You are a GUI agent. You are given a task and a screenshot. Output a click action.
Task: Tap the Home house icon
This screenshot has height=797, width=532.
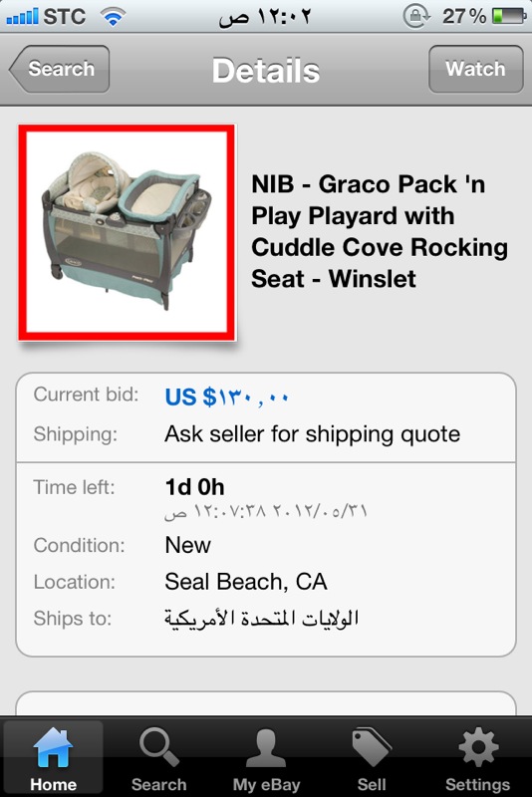53,747
